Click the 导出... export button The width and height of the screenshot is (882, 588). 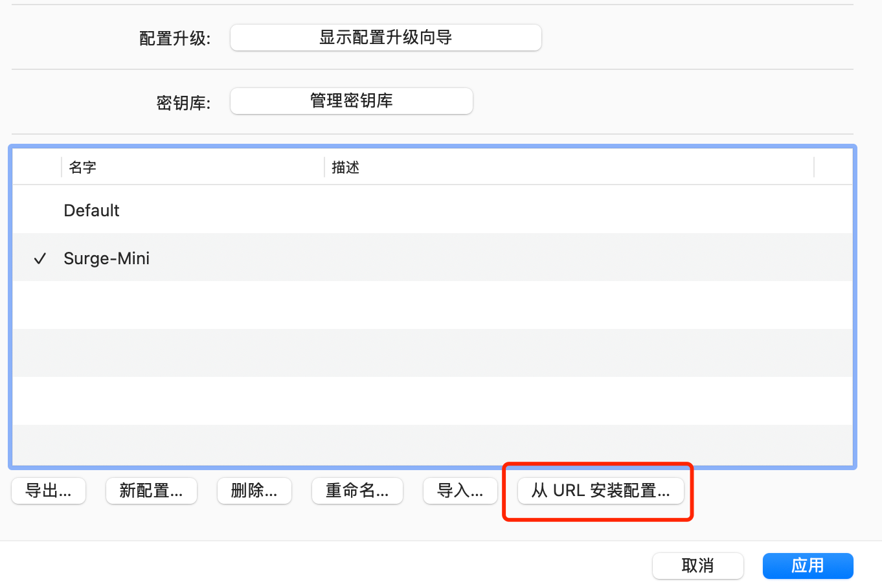(x=49, y=491)
